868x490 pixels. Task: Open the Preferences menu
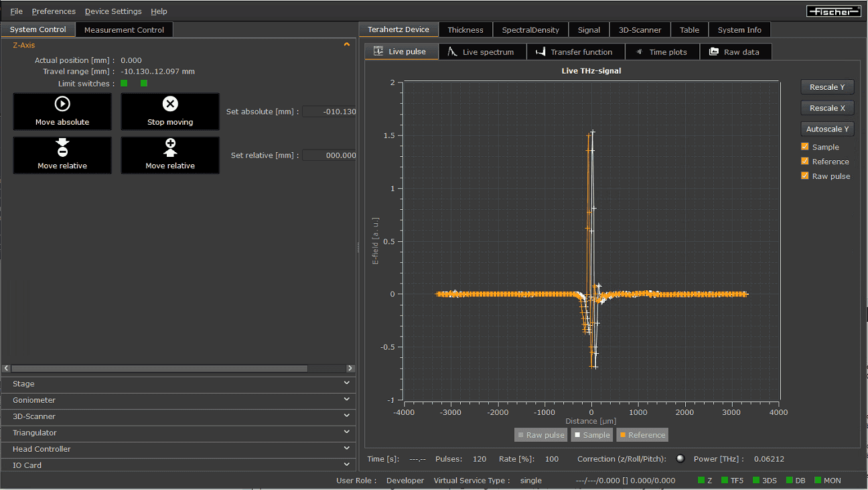click(53, 11)
